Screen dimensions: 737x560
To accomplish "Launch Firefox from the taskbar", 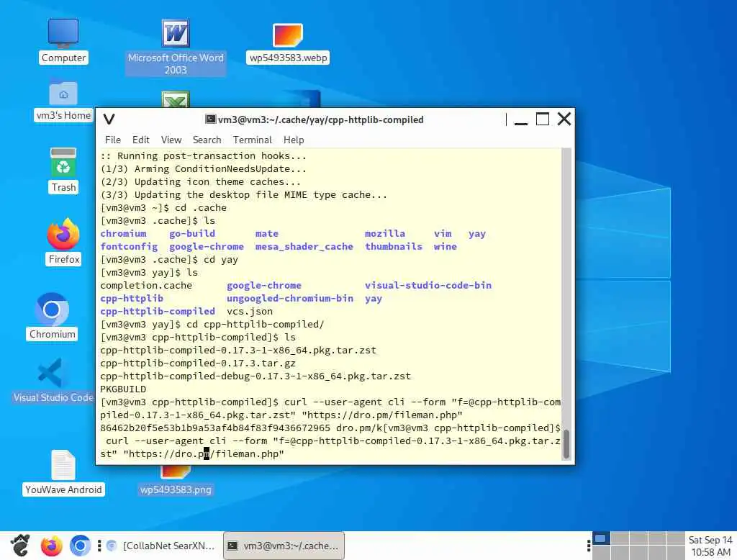I will [51, 546].
